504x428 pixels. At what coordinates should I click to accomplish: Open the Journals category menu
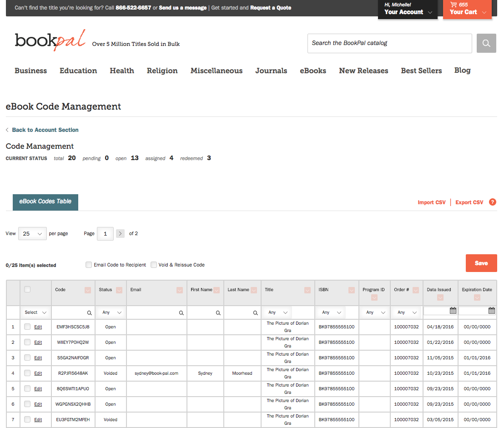point(271,70)
